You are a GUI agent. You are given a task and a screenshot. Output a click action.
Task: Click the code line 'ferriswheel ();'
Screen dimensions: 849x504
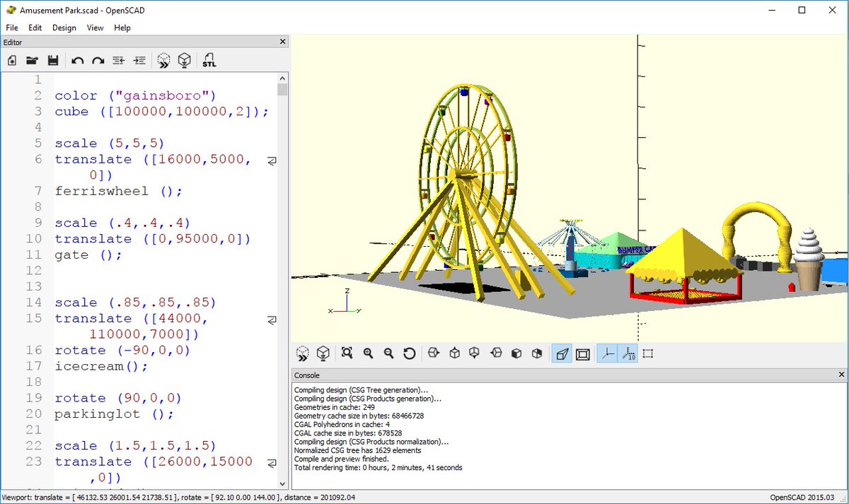[118, 191]
